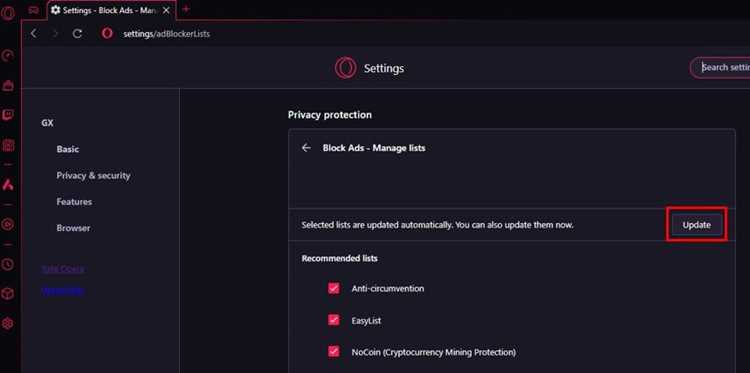
Task: Click the calendar-shaped sidebar icon below Twitch
Action: pos(8,145)
